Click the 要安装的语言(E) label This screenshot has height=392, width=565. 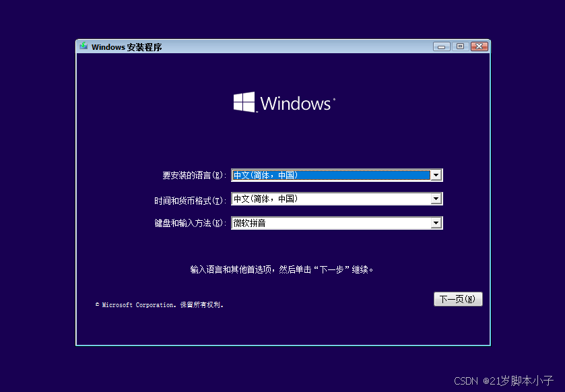click(x=194, y=176)
